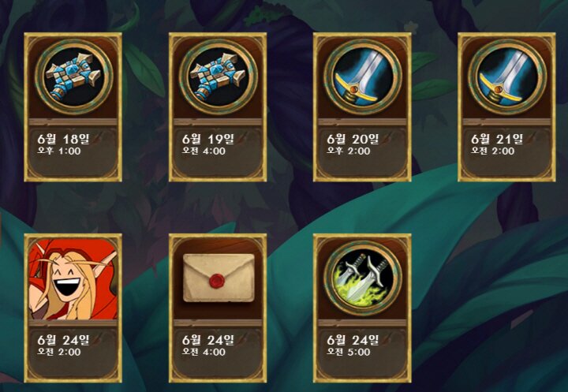Click the 오후 2:00 time label
568x392 pixels.
click(348, 151)
